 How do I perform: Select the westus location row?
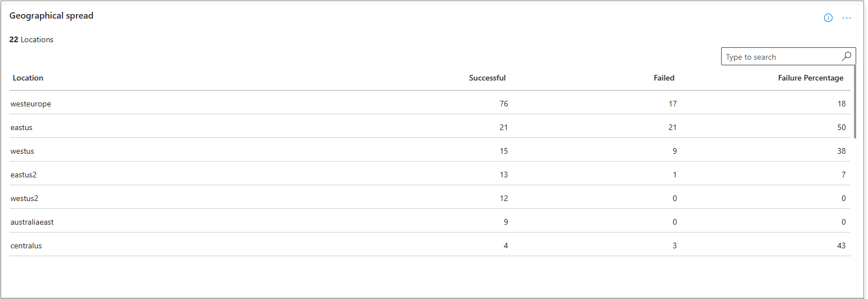(x=23, y=151)
